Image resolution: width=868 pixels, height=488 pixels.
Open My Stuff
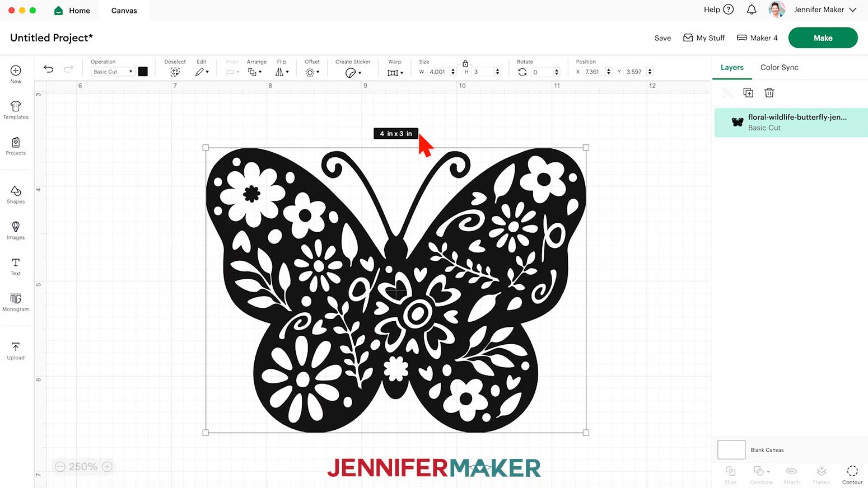pyautogui.click(x=704, y=38)
